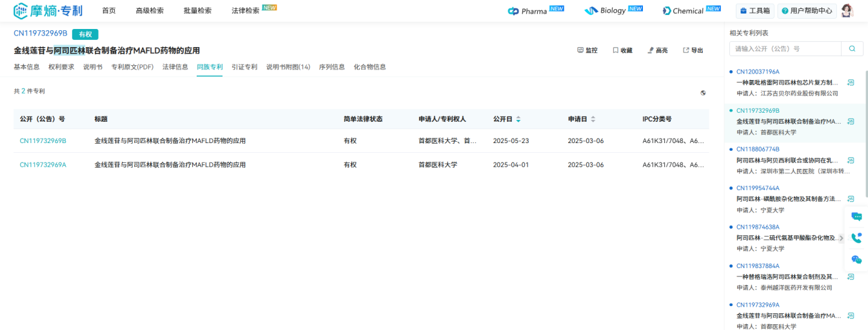Click 首都医科大学、首… applicant cell
Viewport: 868px width, 330px height.
click(x=448, y=141)
